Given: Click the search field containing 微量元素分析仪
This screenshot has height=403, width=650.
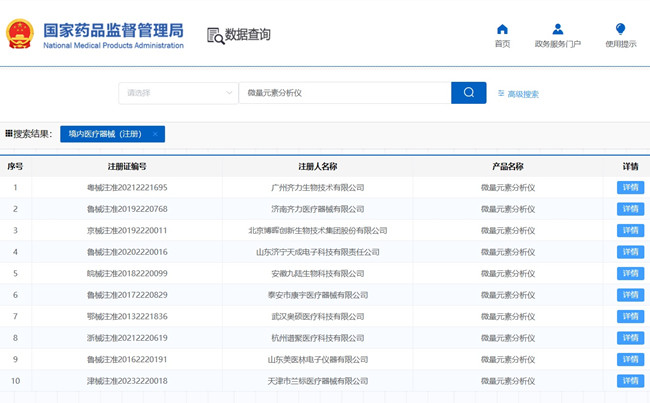Looking at the screenshot, I should pos(345,93).
